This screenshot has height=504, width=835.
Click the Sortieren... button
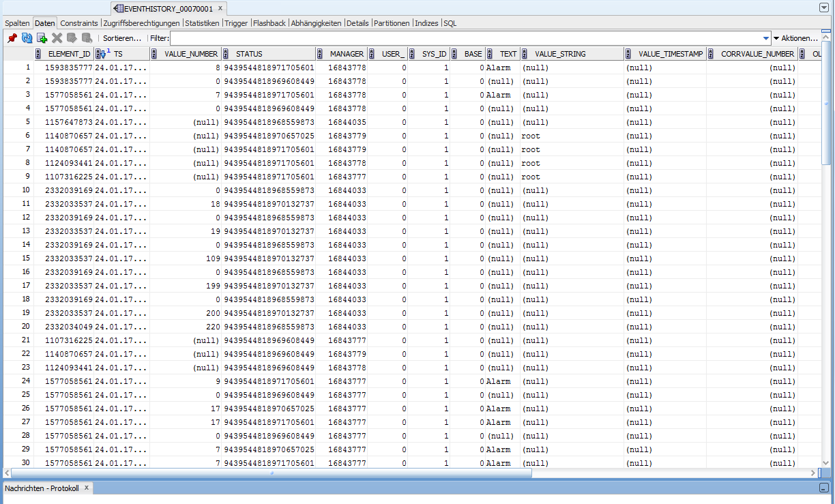pyautogui.click(x=122, y=38)
